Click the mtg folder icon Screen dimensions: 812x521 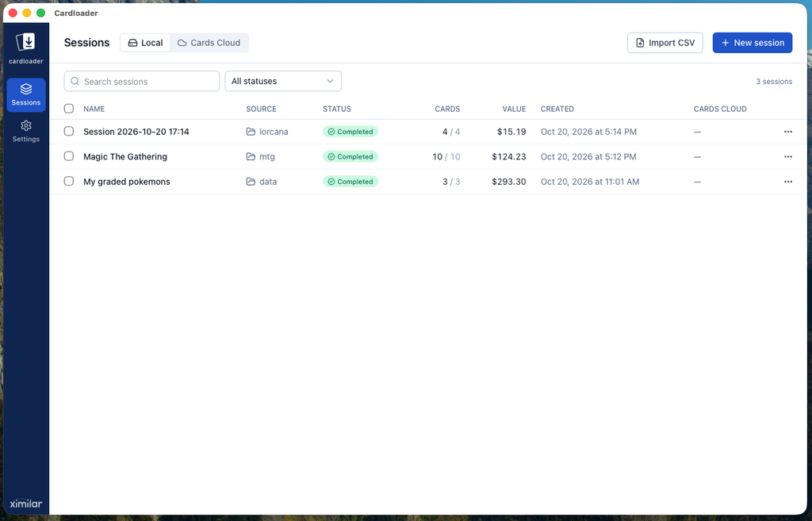click(251, 156)
